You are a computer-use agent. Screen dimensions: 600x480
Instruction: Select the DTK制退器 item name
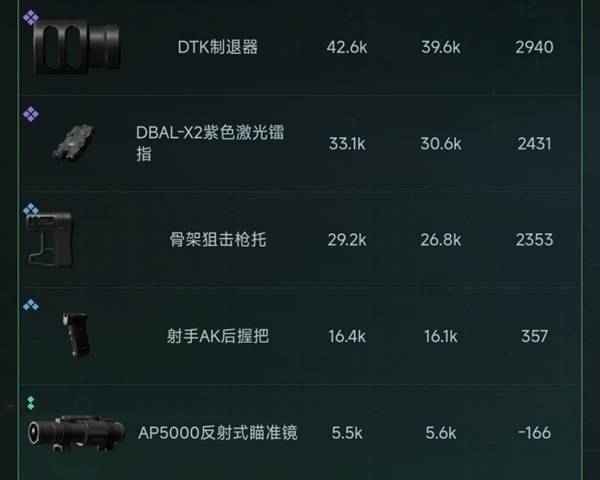(217, 47)
